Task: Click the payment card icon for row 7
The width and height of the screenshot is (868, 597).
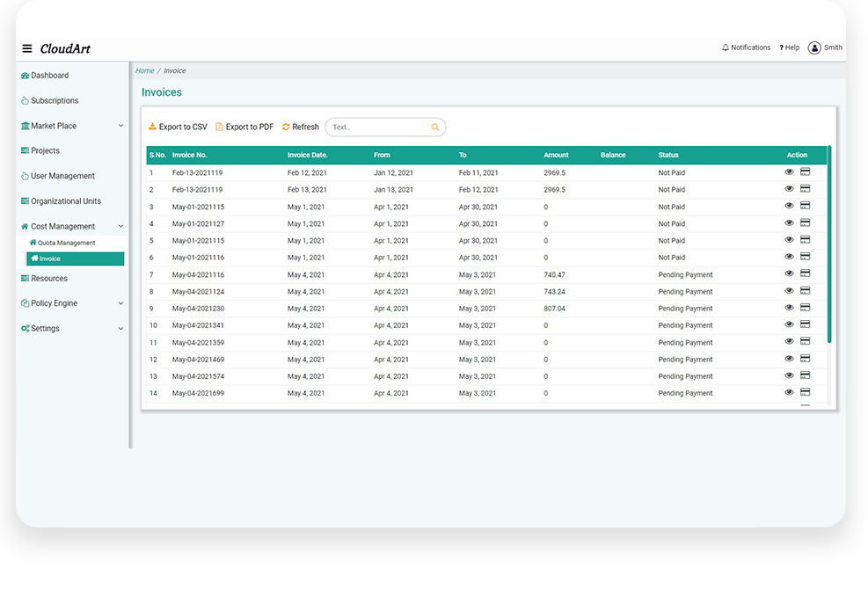Action: 805,274
